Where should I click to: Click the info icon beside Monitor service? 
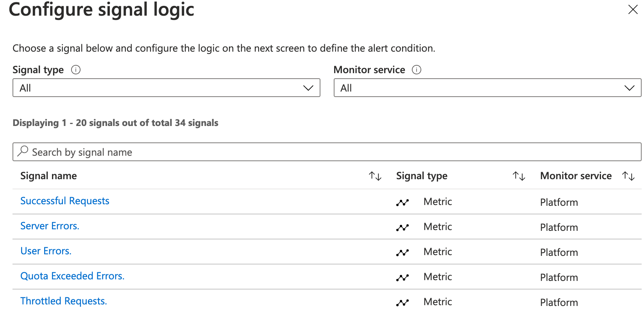pyautogui.click(x=417, y=70)
